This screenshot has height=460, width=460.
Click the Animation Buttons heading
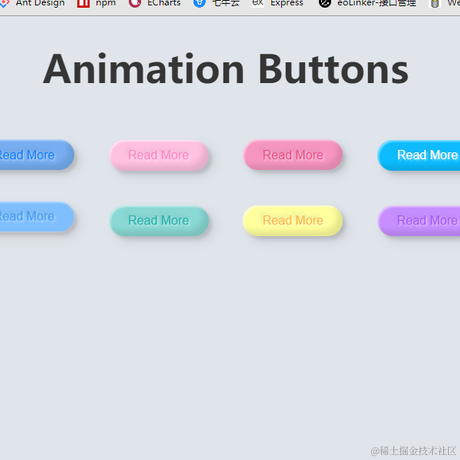(x=226, y=69)
